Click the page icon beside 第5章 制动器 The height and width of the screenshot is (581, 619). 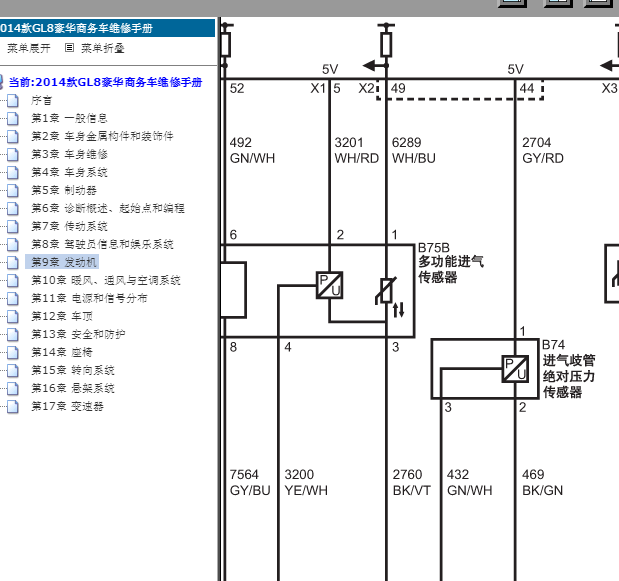click(x=13, y=190)
